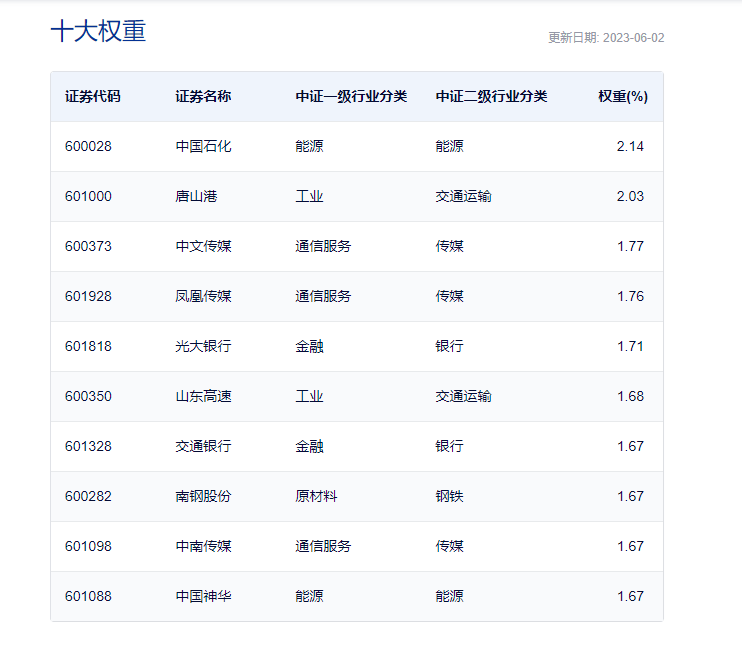Select the 证券名称 column header
742x661 pixels.
point(203,97)
